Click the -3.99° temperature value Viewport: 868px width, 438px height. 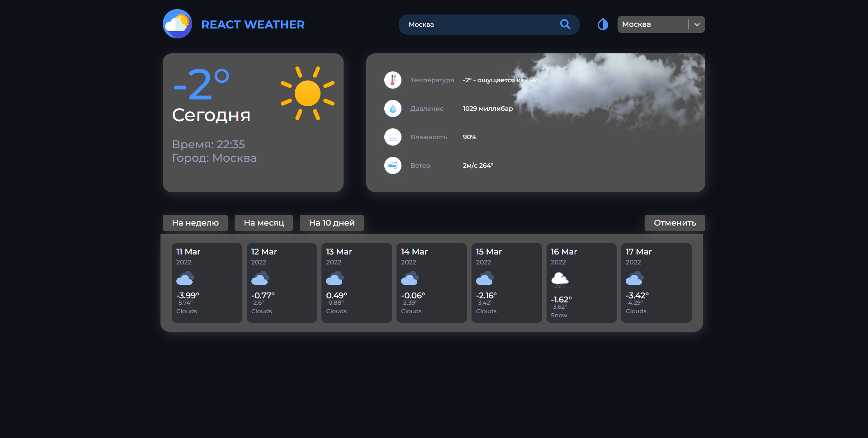(188, 295)
